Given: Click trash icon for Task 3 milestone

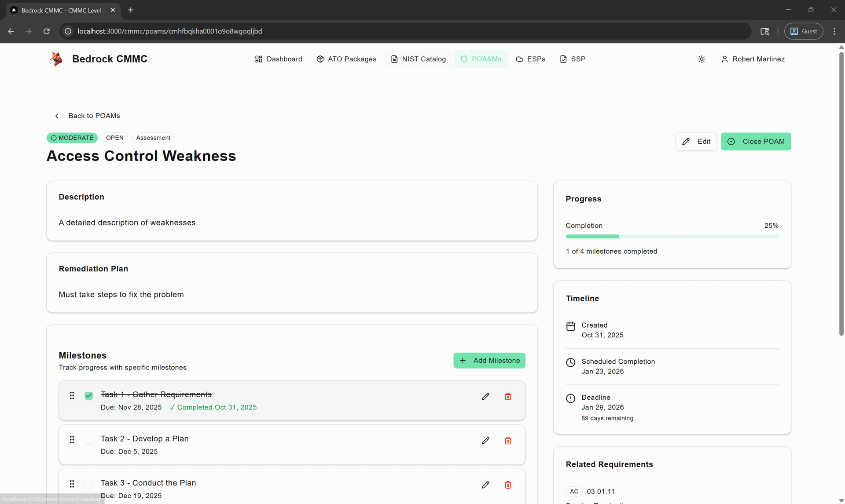Looking at the screenshot, I should [507, 485].
